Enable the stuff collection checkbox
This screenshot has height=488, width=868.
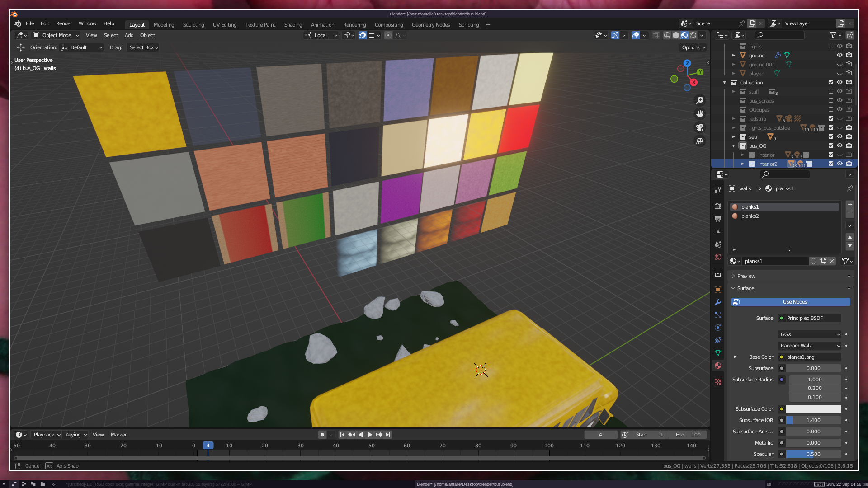click(830, 91)
